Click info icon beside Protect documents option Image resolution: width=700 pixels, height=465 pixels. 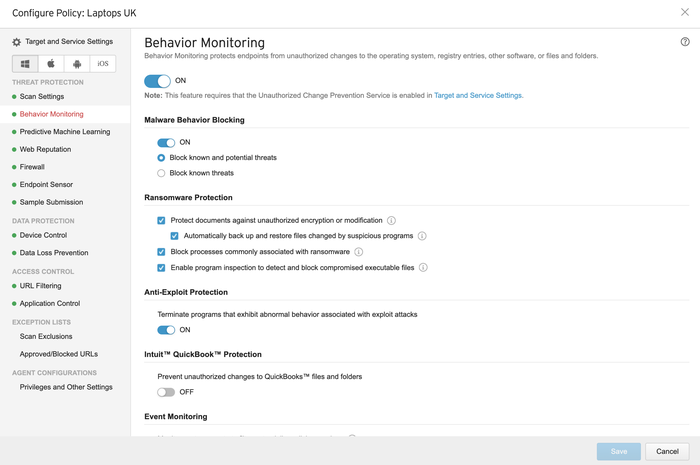pyautogui.click(x=392, y=220)
